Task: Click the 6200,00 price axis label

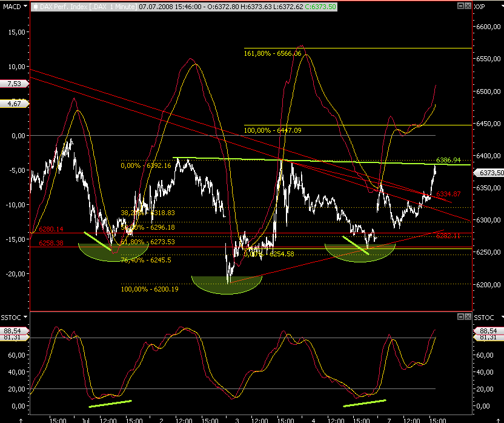Action: coord(488,285)
